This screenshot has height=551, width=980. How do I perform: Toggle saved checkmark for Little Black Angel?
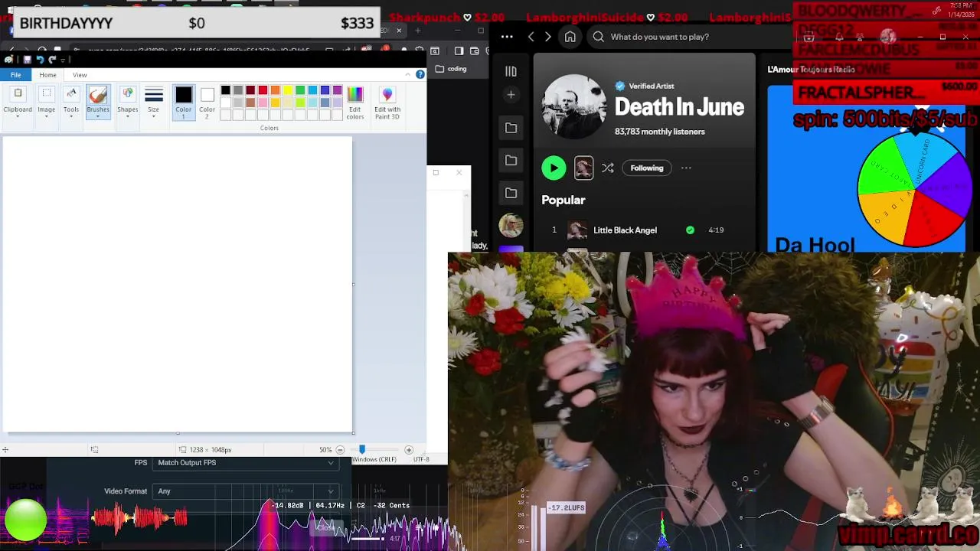(690, 230)
